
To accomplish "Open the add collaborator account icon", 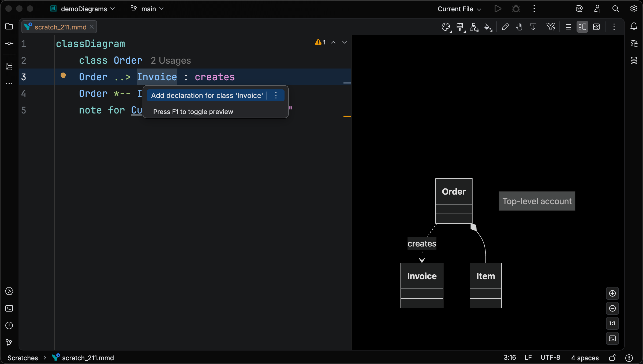I will [597, 9].
